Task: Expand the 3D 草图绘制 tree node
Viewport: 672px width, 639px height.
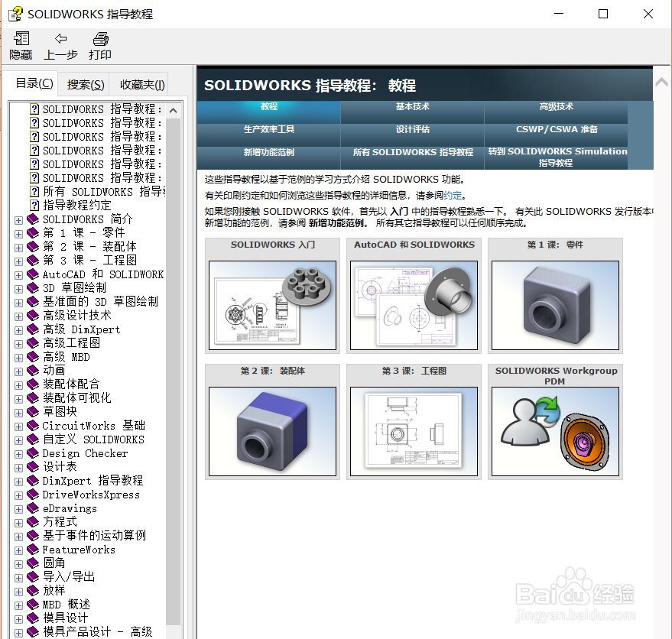Action: point(18,289)
